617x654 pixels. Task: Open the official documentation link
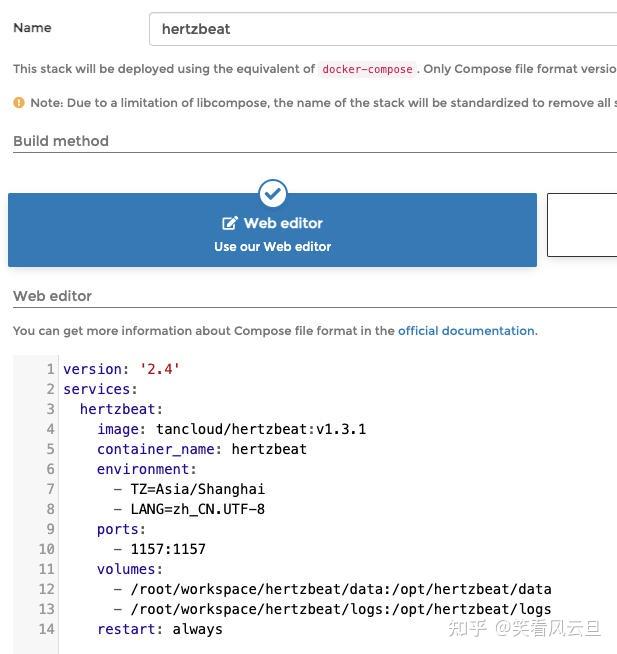468,331
